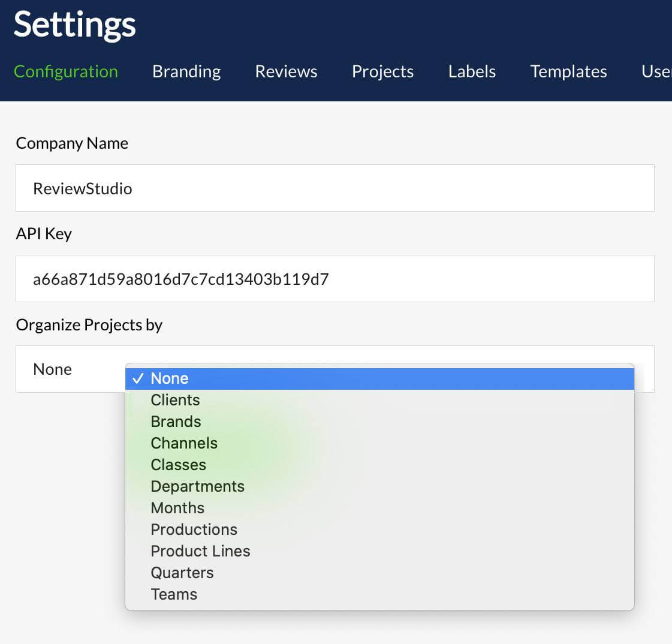Viewport: 672px width, 644px height.
Task: Open the Configuration settings tab
Action: pyautogui.click(x=65, y=71)
